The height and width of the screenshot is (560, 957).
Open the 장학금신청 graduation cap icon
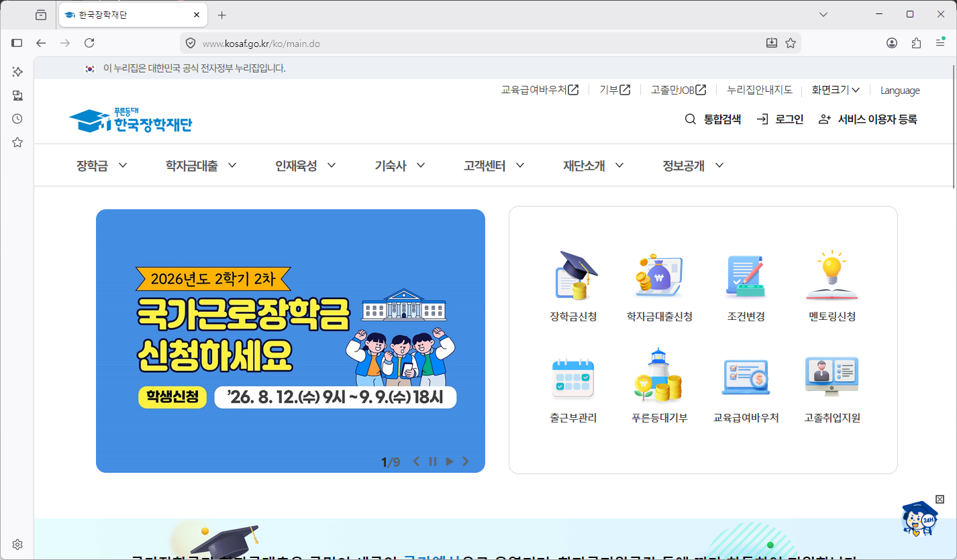576,275
